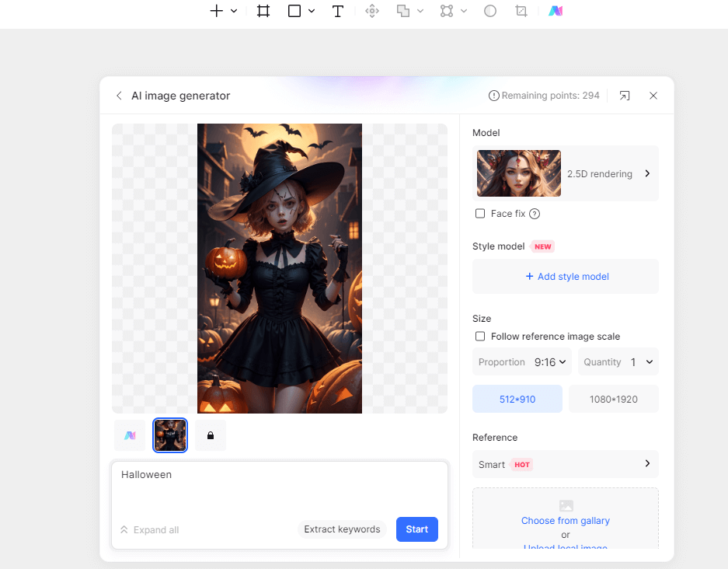Viewport: 728px width, 569px height.
Task: Click the component tool icon
Action: click(372, 11)
